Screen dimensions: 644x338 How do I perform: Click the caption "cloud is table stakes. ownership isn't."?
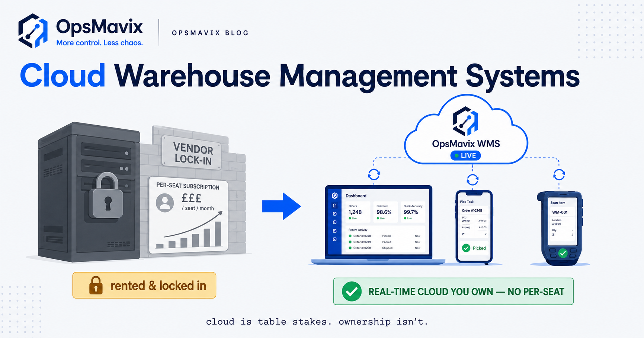[x=317, y=322]
